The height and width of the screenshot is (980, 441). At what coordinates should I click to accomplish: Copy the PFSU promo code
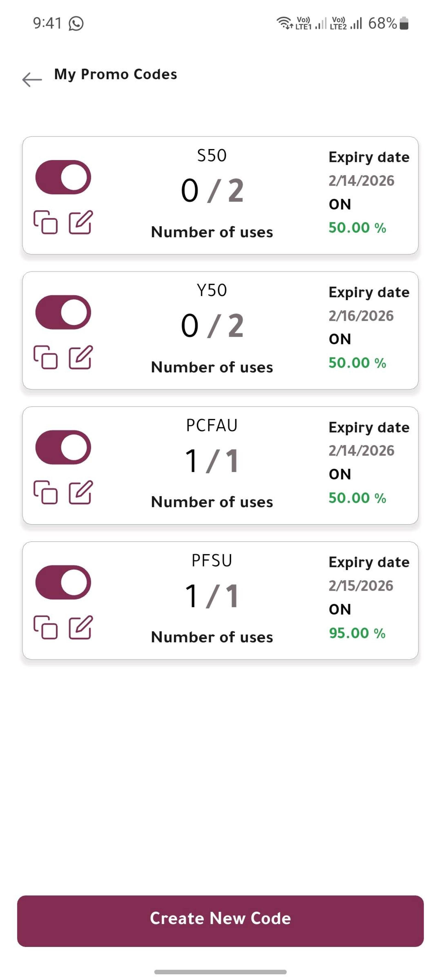click(x=46, y=627)
